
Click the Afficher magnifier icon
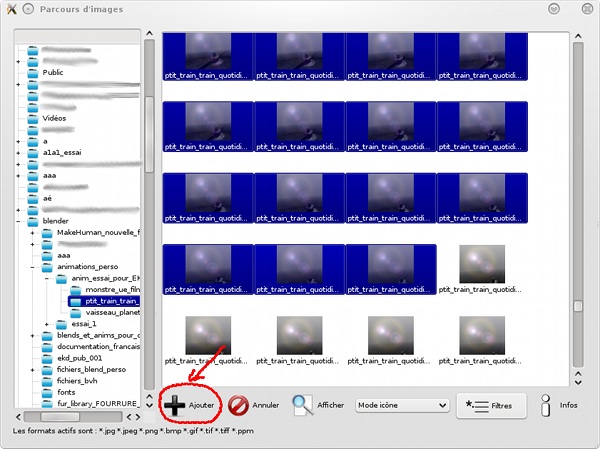point(302,405)
